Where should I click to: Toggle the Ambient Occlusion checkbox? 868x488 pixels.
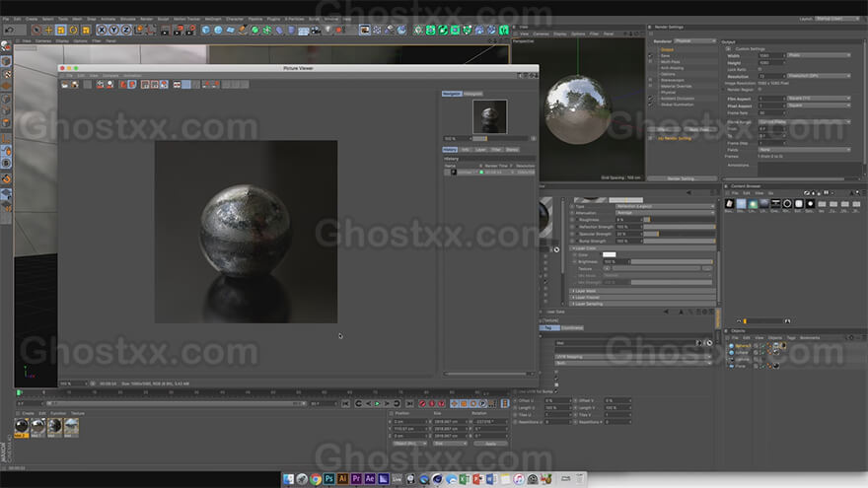[x=650, y=98]
